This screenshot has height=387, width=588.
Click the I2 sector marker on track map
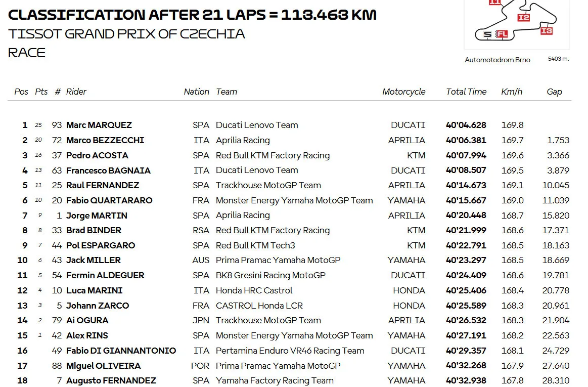pyautogui.click(x=523, y=18)
